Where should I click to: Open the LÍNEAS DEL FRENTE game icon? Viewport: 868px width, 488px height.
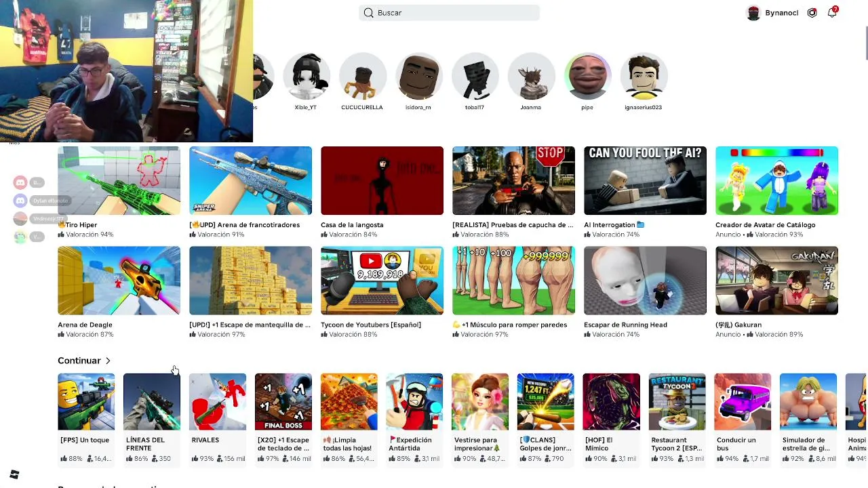[x=152, y=401]
